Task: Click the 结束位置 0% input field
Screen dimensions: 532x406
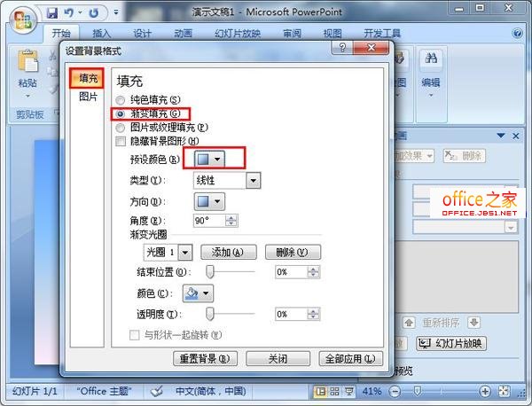Action: [x=291, y=272]
